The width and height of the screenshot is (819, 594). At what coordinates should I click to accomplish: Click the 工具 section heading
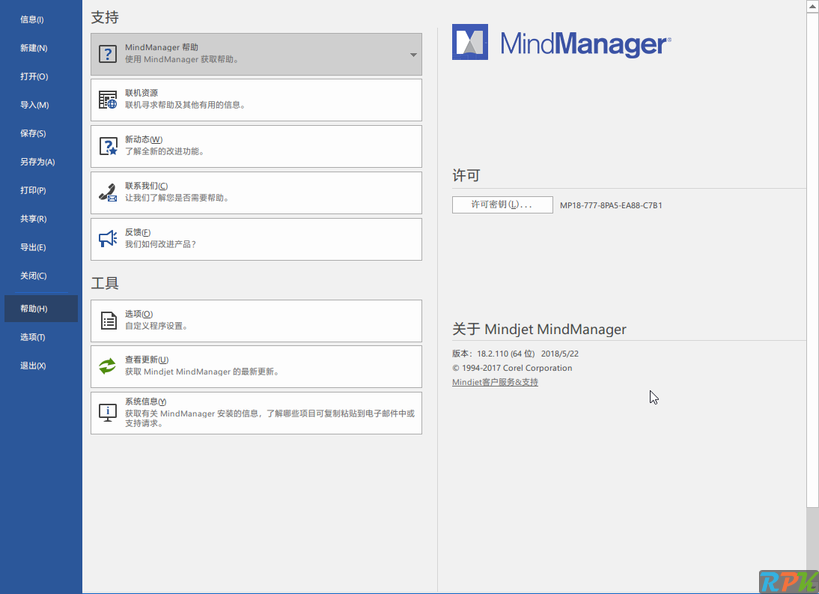pos(105,283)
